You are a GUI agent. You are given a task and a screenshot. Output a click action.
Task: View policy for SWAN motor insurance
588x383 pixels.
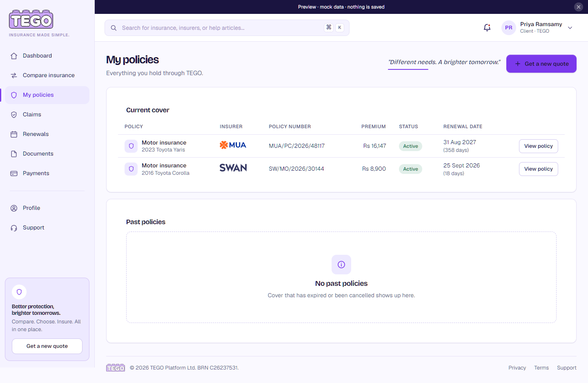click(539, 169)
